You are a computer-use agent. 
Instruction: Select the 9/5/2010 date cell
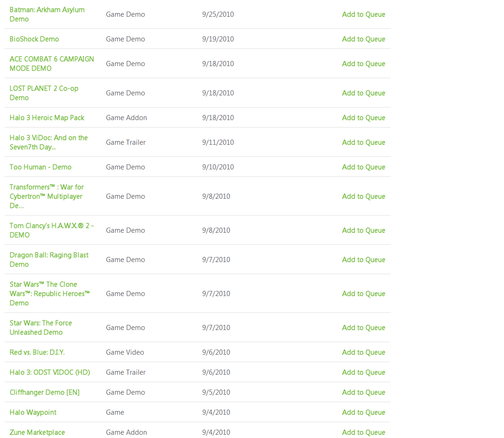[216, 392]
